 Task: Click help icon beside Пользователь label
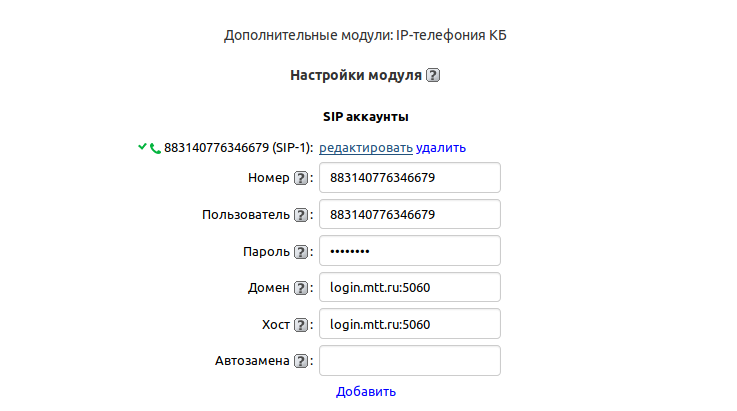click(x=299, y=215)
